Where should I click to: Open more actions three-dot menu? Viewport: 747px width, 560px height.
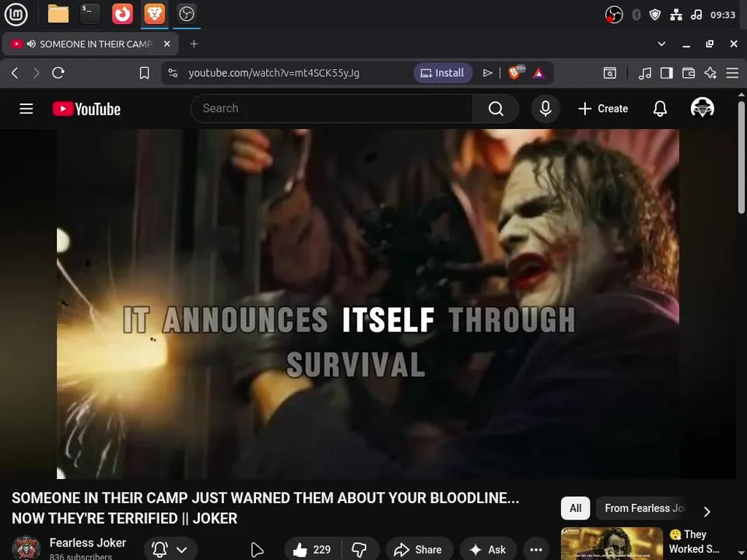pyautogui.click(x=536, y=550)
